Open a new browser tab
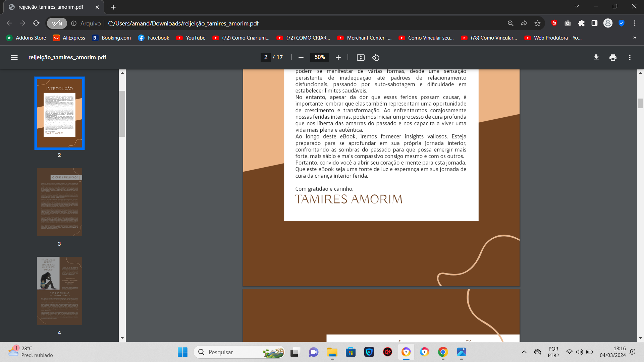The width and height of the screenshot is (644, 362). pyautogui.click(x=113, y=7)
